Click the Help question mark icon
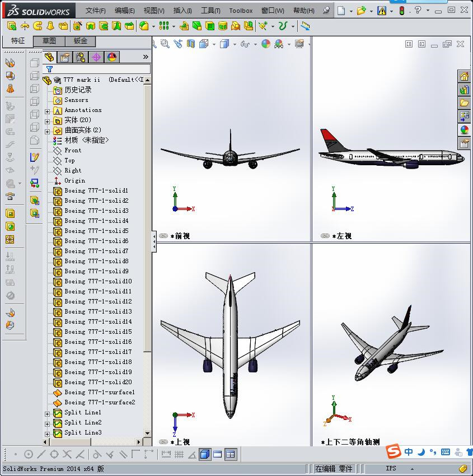Screen dimensions: 473x476 [418, 10]
